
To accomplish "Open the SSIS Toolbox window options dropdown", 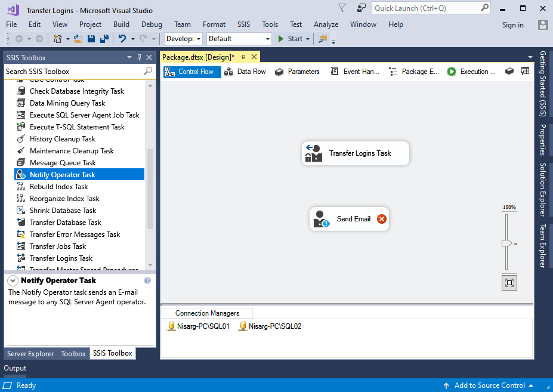I will pos(129,57).
